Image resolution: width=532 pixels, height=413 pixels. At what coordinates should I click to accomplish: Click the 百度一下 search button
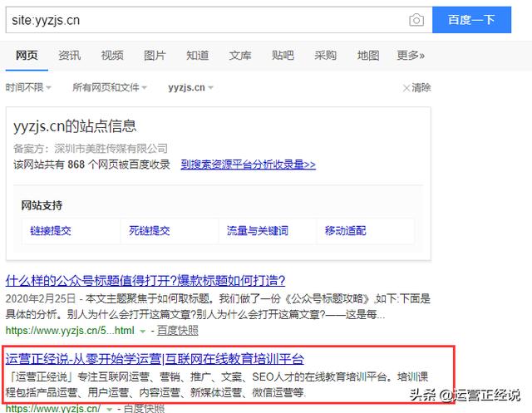471,20
